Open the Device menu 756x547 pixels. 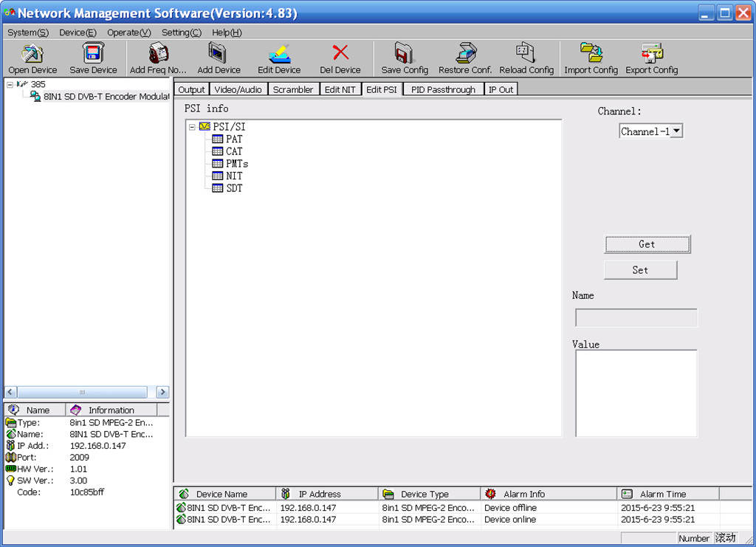point(78,32)
